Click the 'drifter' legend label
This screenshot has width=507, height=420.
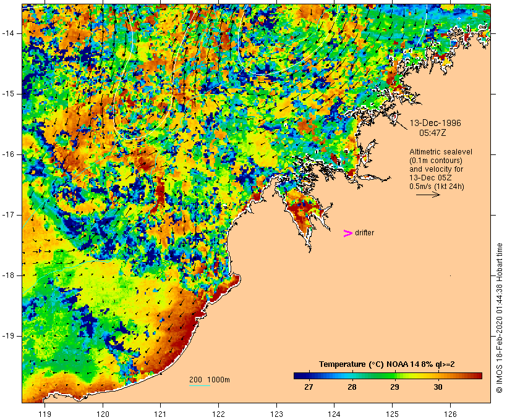(364, 233)
